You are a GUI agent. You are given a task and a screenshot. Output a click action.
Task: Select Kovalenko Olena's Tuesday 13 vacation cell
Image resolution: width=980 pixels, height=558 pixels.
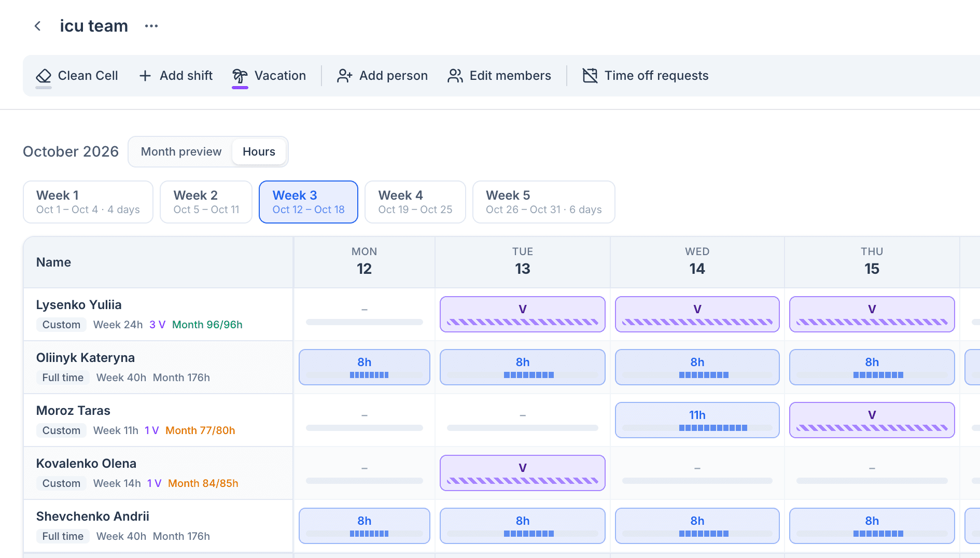click(x=523, y=473)
